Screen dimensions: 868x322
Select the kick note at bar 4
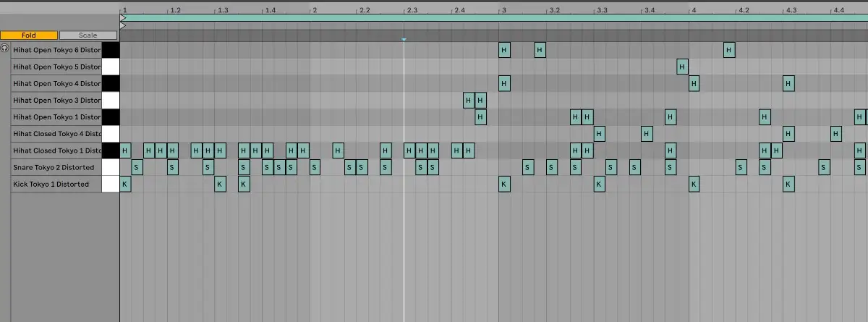pos(694,185)
